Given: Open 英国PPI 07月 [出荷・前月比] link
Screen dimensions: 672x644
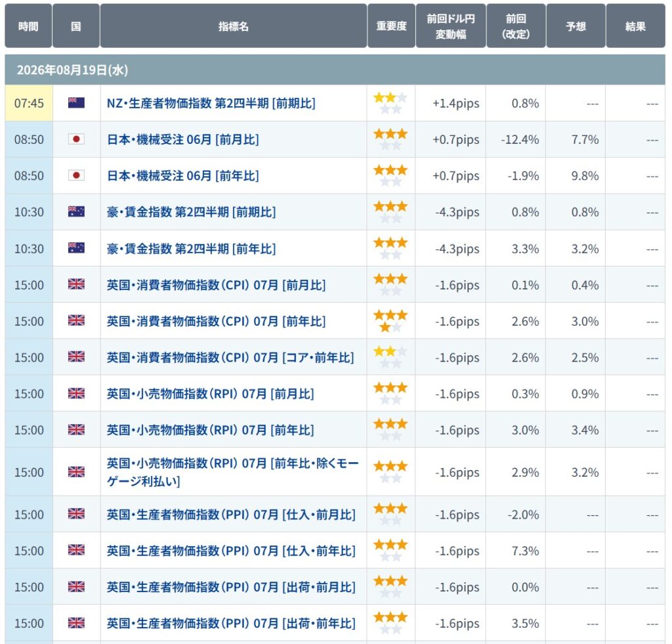Looking at the screenshot, I should tap(231, 588).
